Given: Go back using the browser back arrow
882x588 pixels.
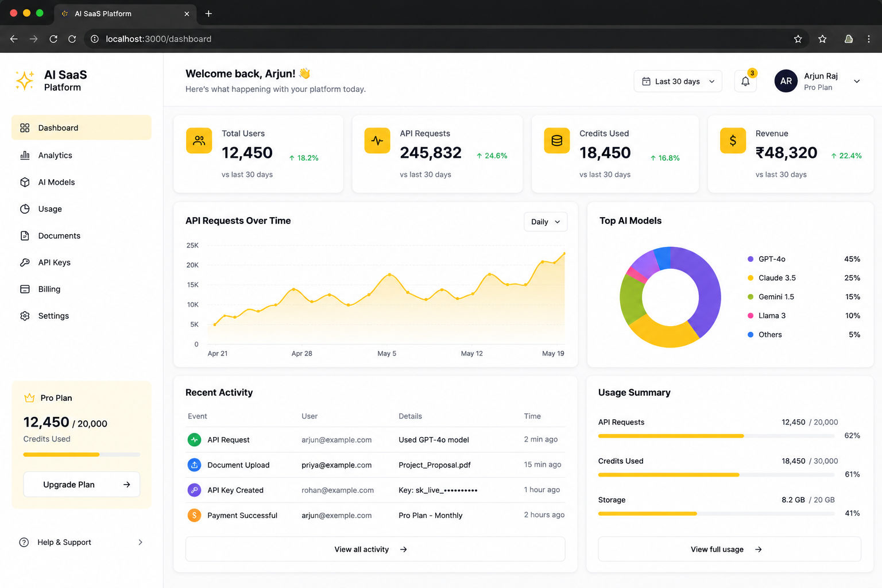Looking at the screenshot, I should tap(14, 39).
